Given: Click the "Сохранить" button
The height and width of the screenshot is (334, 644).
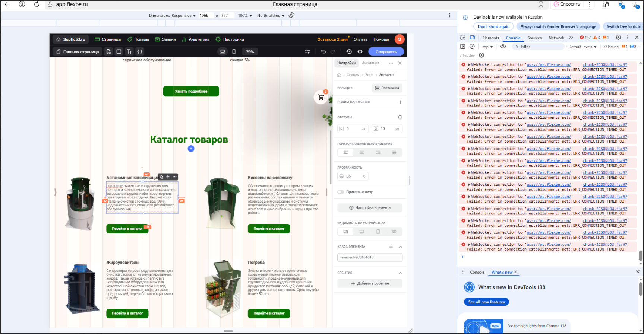Looking at the screenshot, I should 386,52.
